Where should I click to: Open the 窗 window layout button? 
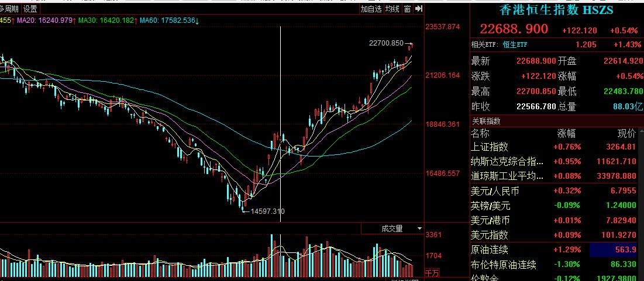click(x=407, y=9)
